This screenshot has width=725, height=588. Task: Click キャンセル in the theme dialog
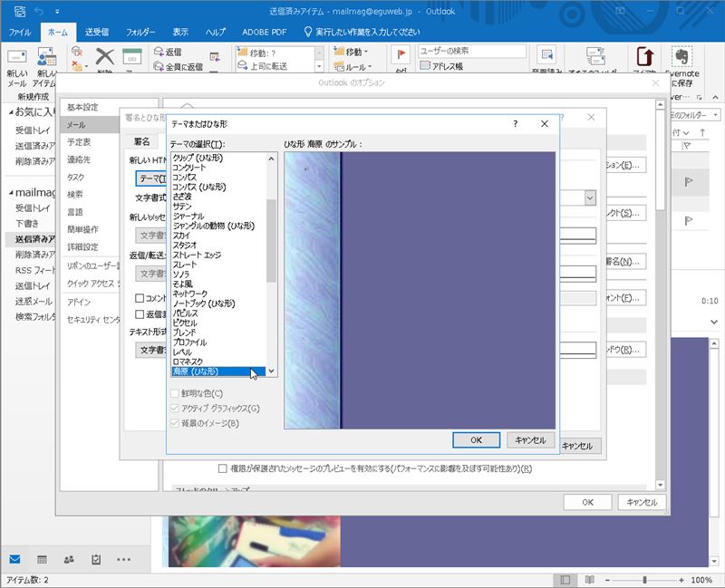(x=530, y=439)
